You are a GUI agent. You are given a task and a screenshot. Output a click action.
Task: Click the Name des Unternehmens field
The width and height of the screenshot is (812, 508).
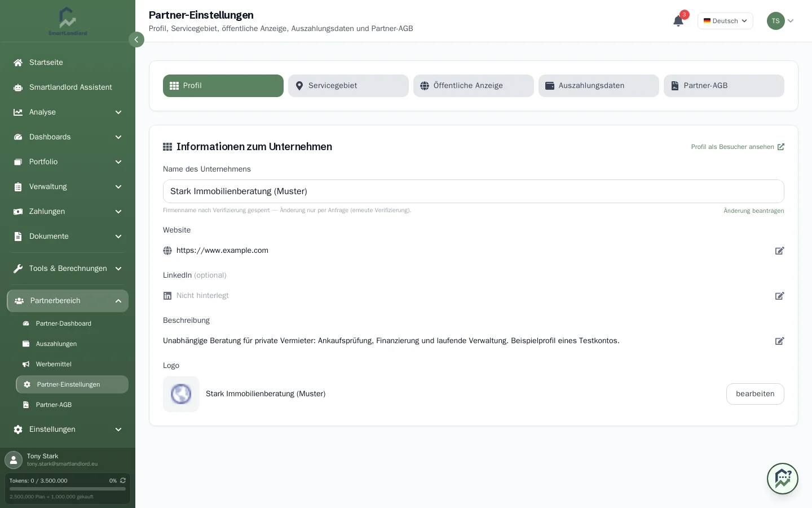474,191
